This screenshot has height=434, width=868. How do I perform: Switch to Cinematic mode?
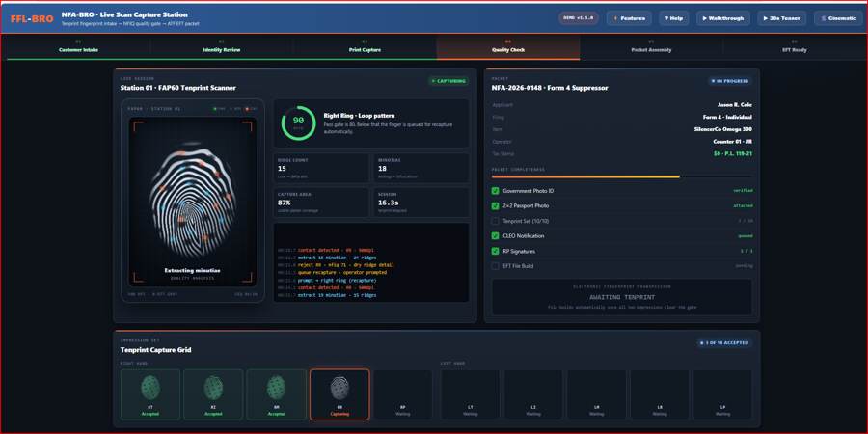click(838, 18)
